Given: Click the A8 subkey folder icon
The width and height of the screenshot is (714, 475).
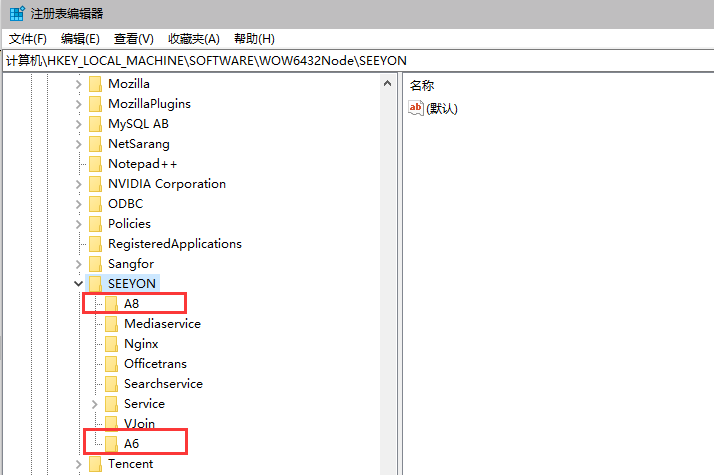Looking at the screenshot, I should [x=112, y=304].
